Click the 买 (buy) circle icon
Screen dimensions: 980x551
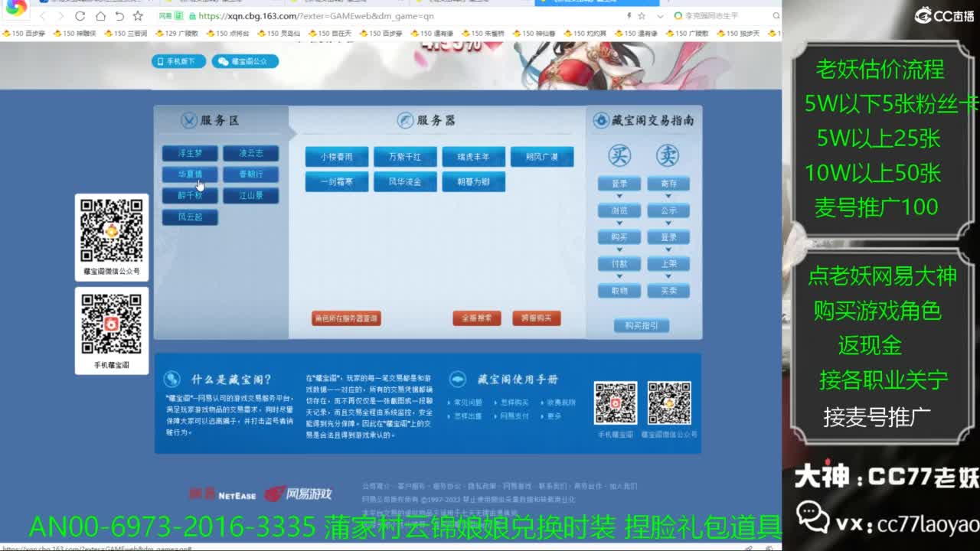(x=619, y=155)
